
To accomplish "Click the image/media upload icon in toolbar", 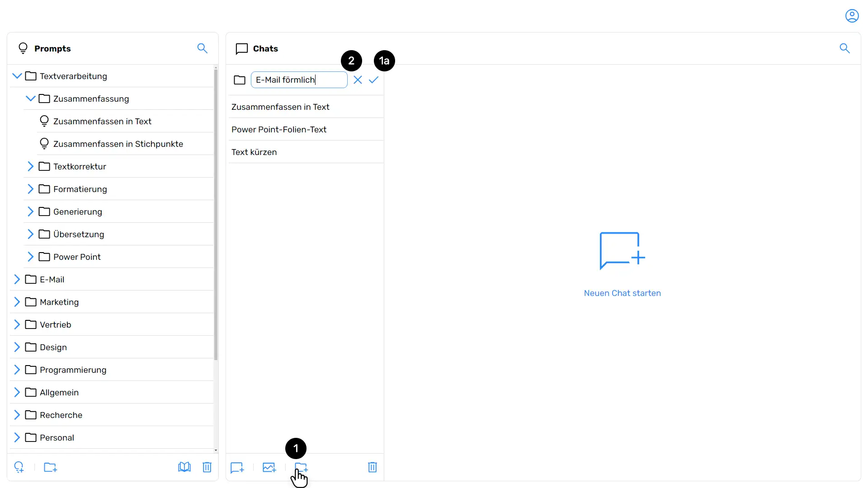I will 269,467.
